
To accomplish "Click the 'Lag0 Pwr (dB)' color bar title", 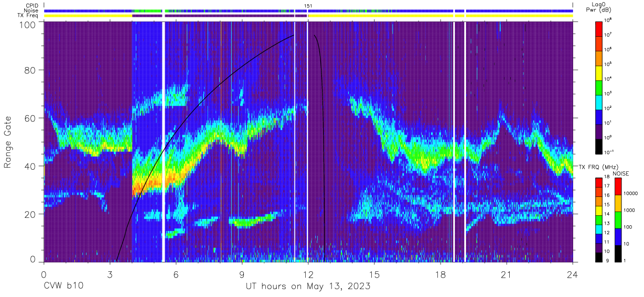I will (599, 7).
